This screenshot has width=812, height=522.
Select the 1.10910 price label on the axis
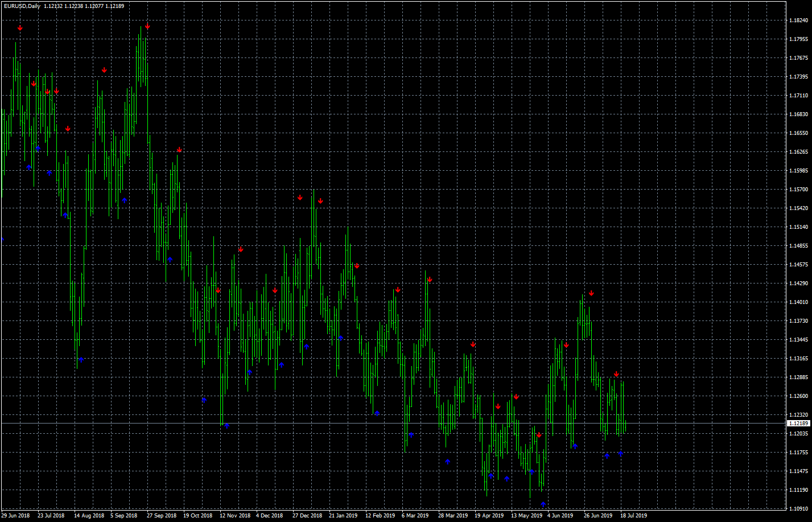coord(799,508)
